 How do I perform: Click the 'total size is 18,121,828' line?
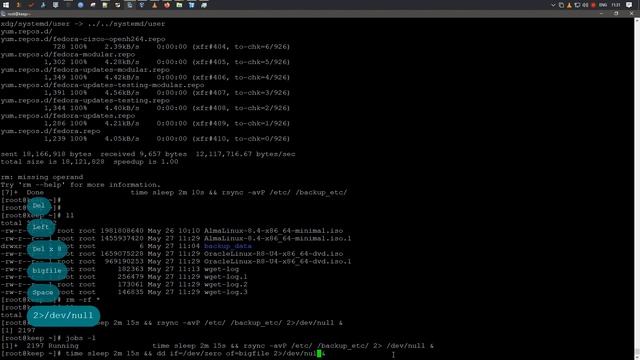click(89, 162)
